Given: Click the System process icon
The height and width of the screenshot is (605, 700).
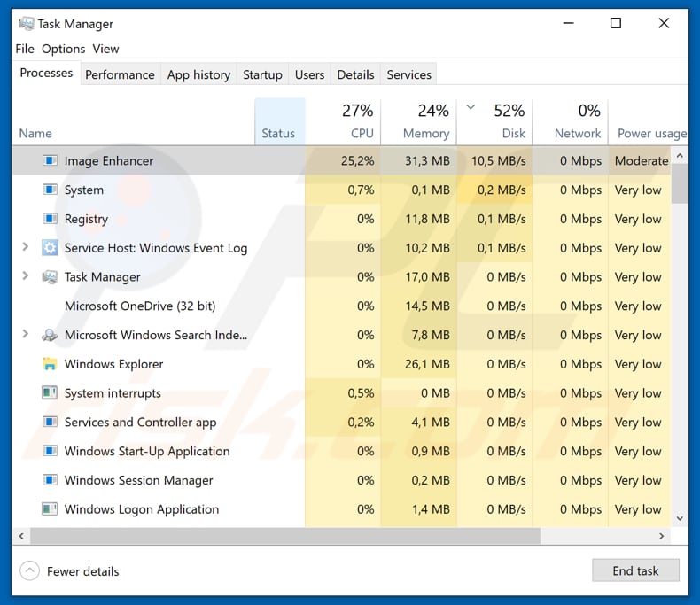Looking at the screenshot, I should (50, 190).
